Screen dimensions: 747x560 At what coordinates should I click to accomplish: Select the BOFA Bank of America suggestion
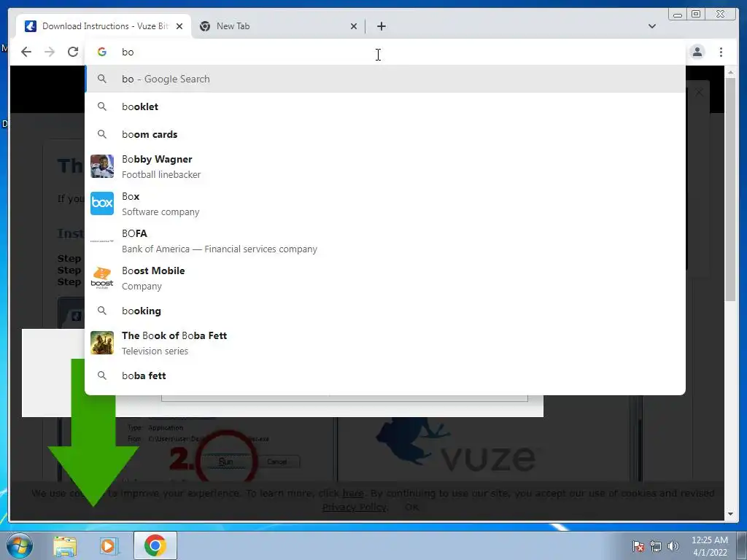point(385,241)
